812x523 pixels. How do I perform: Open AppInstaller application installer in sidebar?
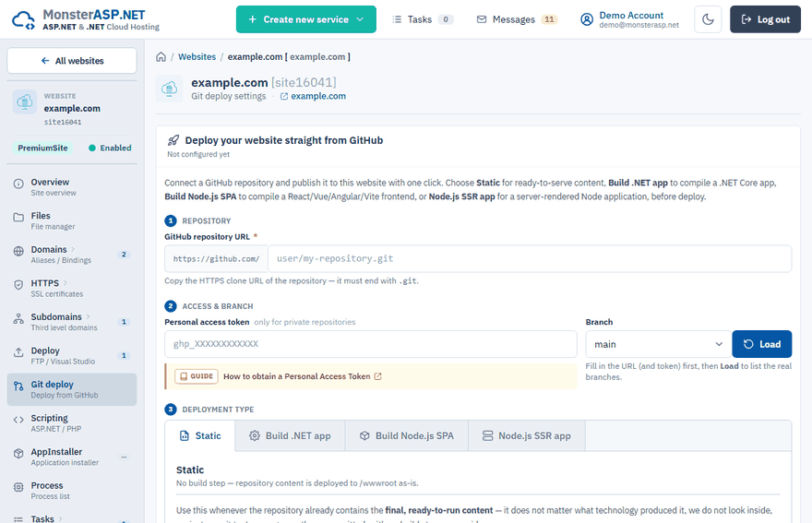[72, 457]
